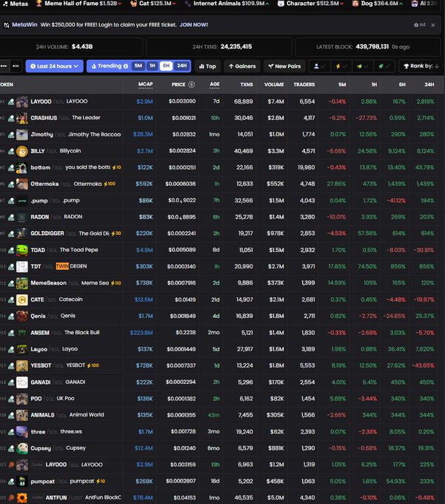Open the Dog $364.6M meta category

(378, 4)
